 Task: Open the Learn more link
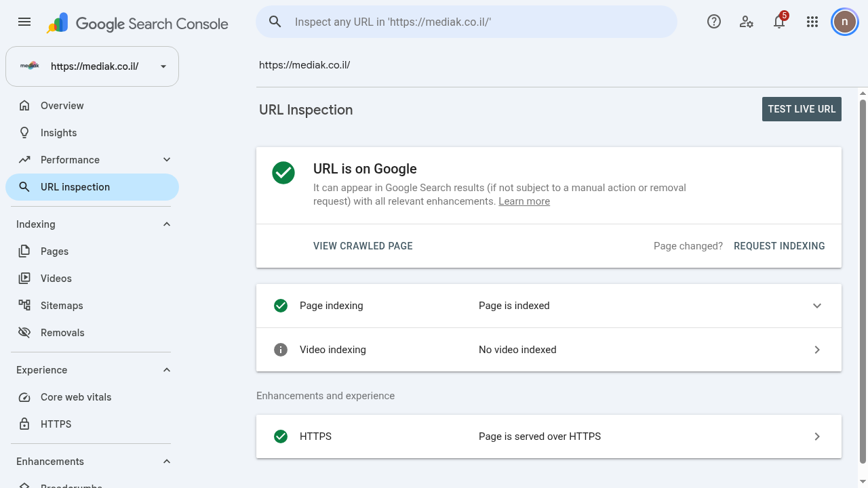point(524,201)
